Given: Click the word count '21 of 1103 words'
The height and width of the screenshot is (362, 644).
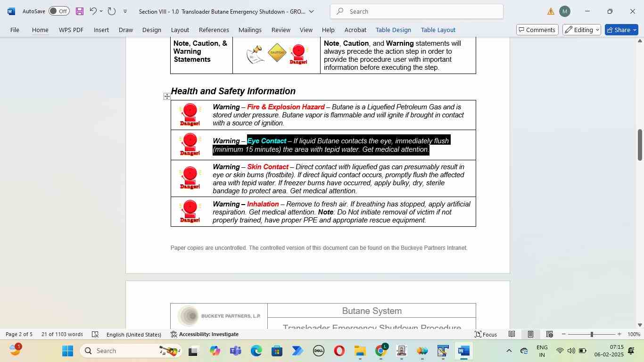Looking at the screenshot, I should (62, 334).
